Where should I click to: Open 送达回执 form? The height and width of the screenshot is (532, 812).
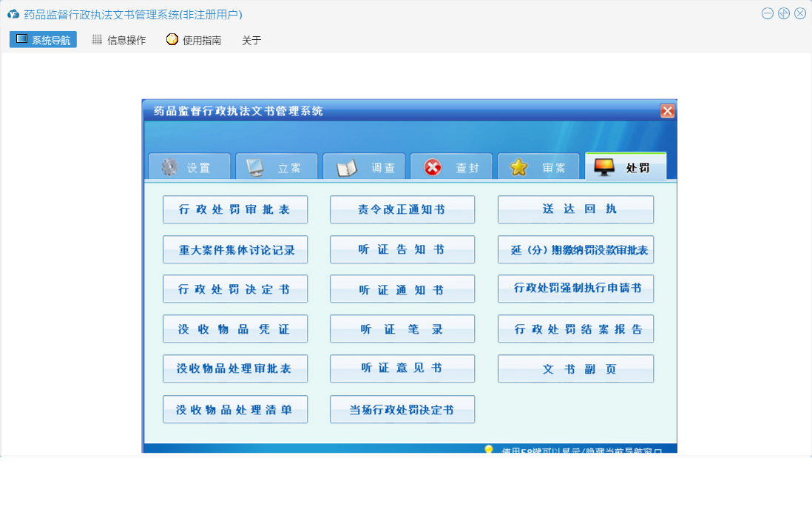click(x=575, y=209)
